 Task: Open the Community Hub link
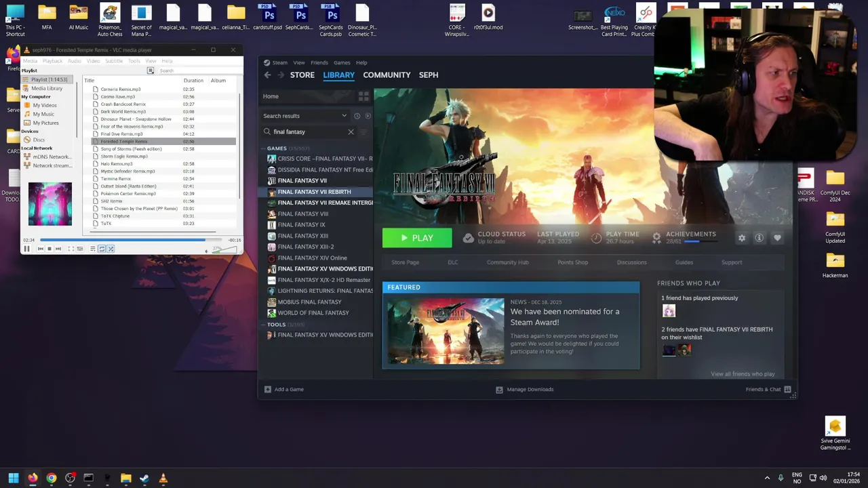[507, 262]
